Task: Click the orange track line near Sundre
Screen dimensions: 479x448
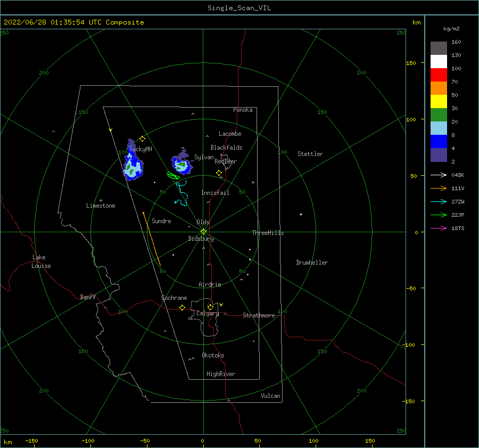Action: click(x=152, y=239)
